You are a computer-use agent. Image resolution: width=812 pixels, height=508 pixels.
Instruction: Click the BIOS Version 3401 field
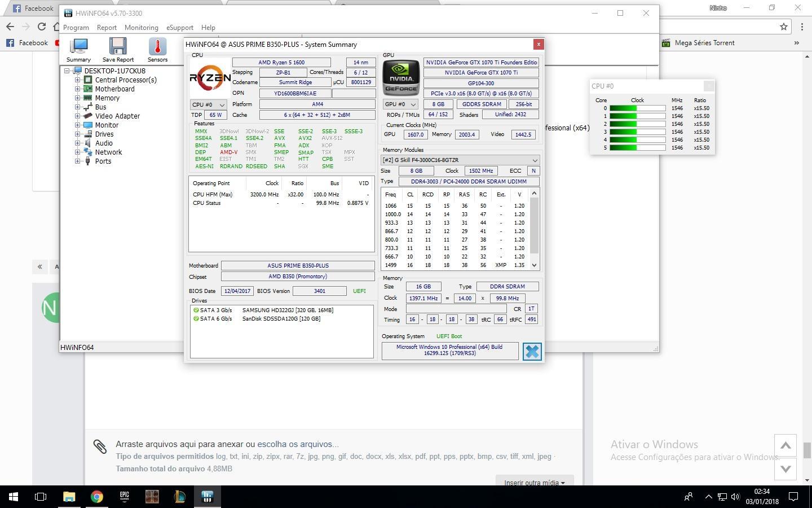click(x=319, y=291)
